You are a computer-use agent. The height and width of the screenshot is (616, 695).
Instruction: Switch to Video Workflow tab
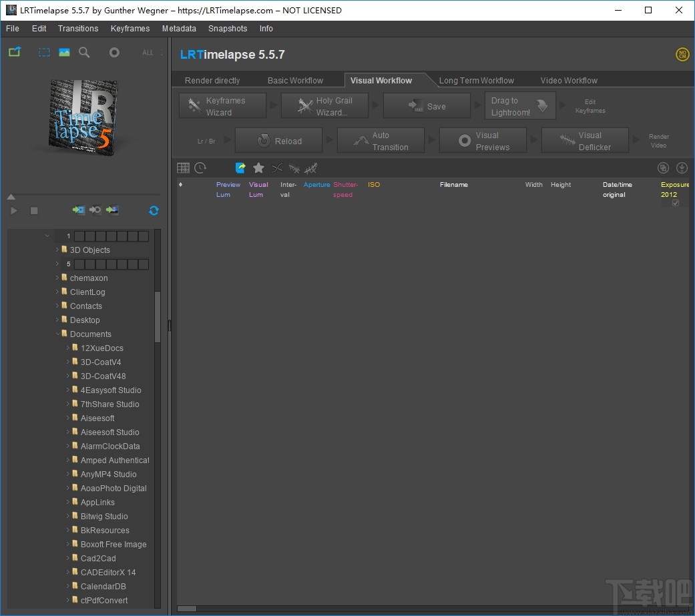click(x=569, y=81)
